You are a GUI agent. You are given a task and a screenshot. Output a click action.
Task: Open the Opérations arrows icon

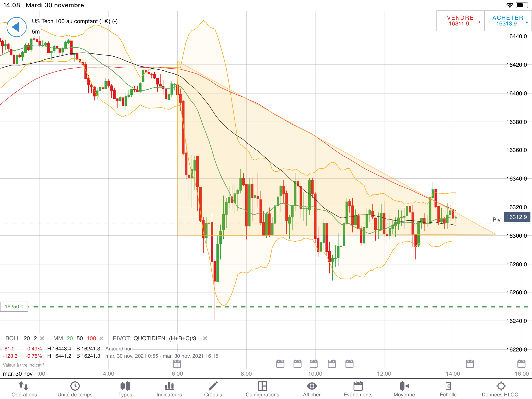(24, 386)
